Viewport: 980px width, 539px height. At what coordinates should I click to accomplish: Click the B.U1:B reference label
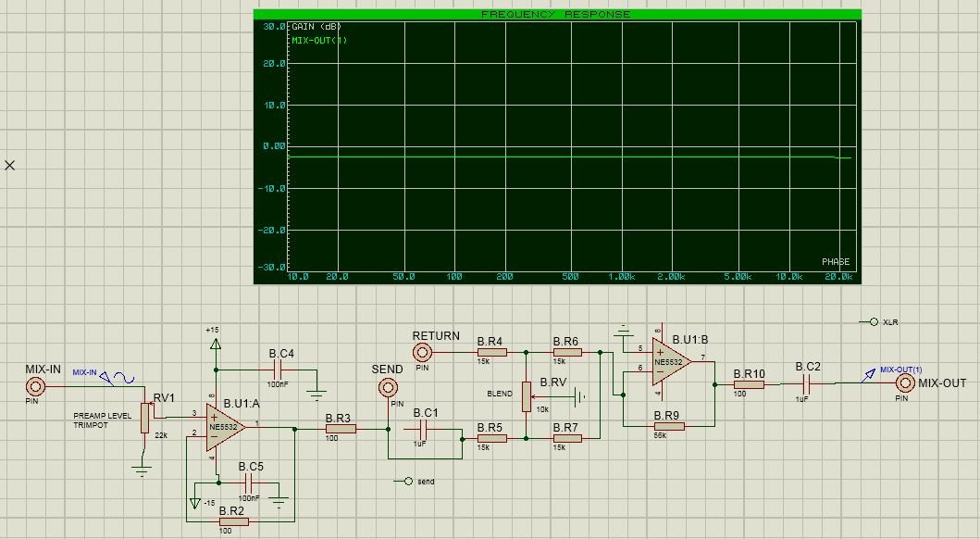click(690, 340)
